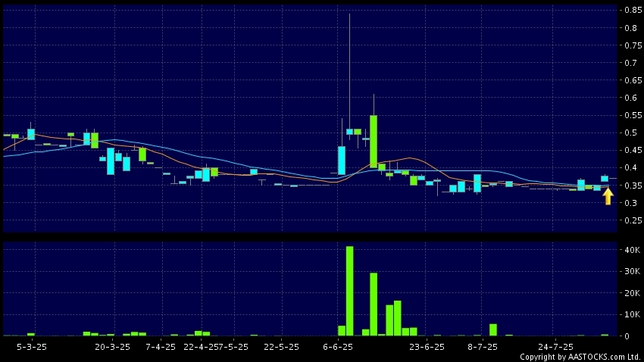Select the 0.55 price level label
Viewport: 644px width, 362px height.
(633, 115)
